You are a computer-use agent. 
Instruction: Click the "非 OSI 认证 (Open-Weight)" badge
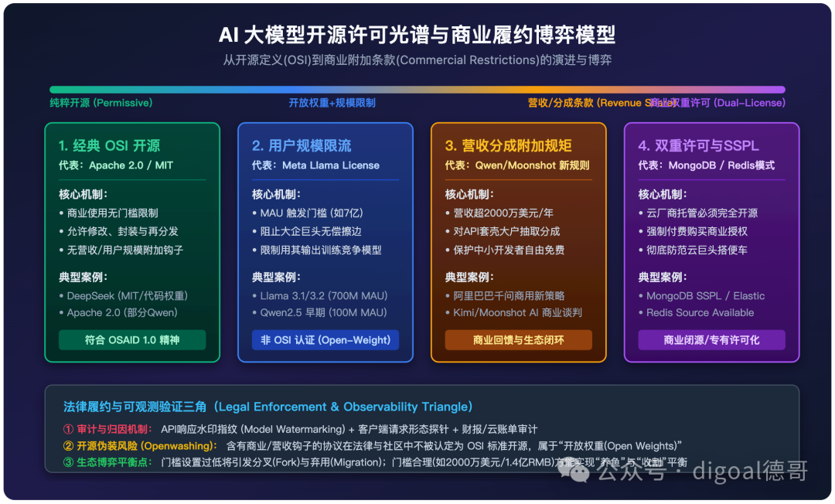pos(325,340)
